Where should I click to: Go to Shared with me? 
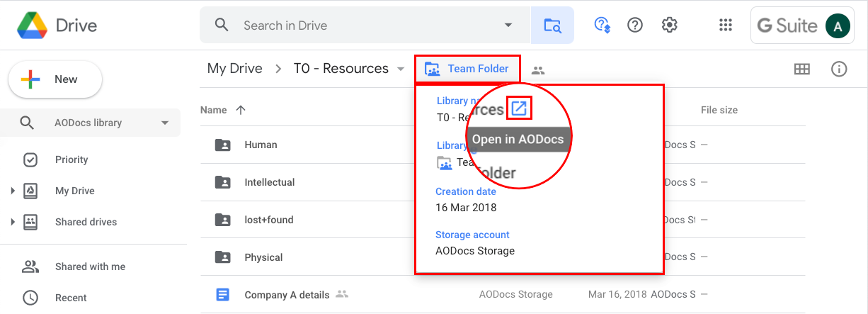point(89,267)
